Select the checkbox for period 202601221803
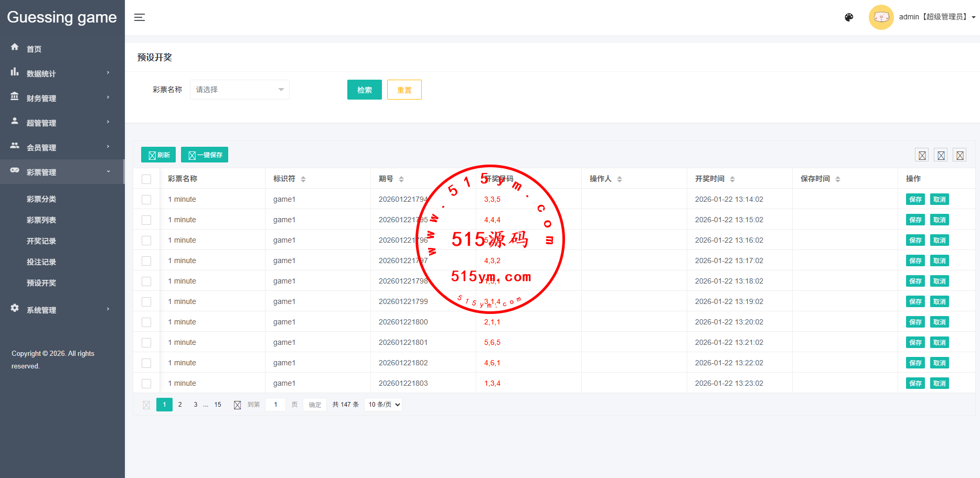The image size is (980, 478). 146,384
